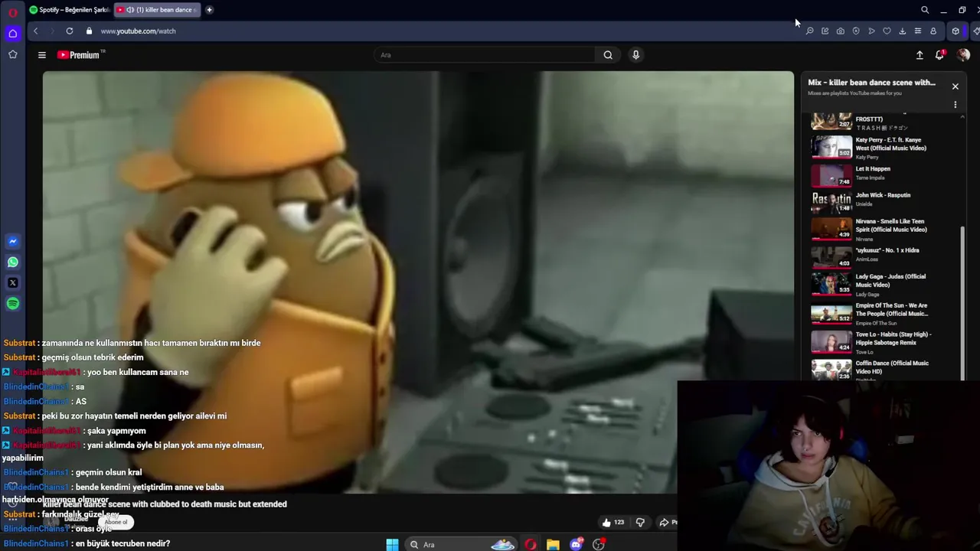Viewport: 980px width, 551px height.
Task: Open the mix playlist three-dot options
Action: [x=955, y=105]
